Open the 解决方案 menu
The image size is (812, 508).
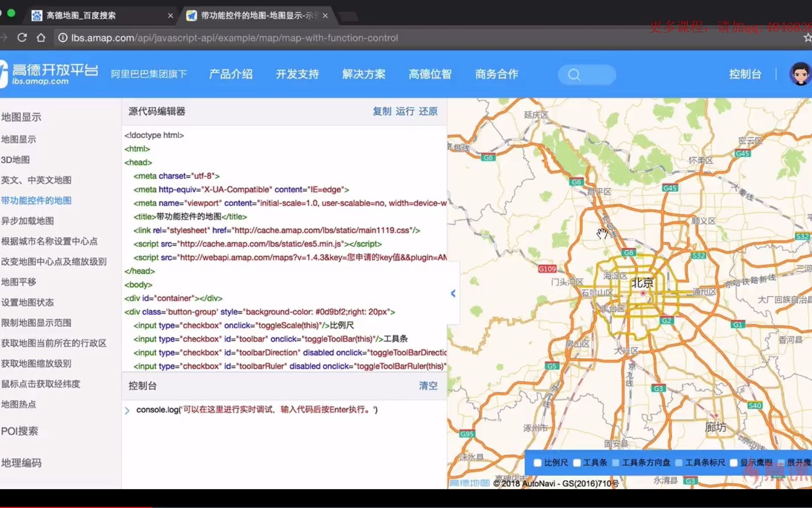364,74
